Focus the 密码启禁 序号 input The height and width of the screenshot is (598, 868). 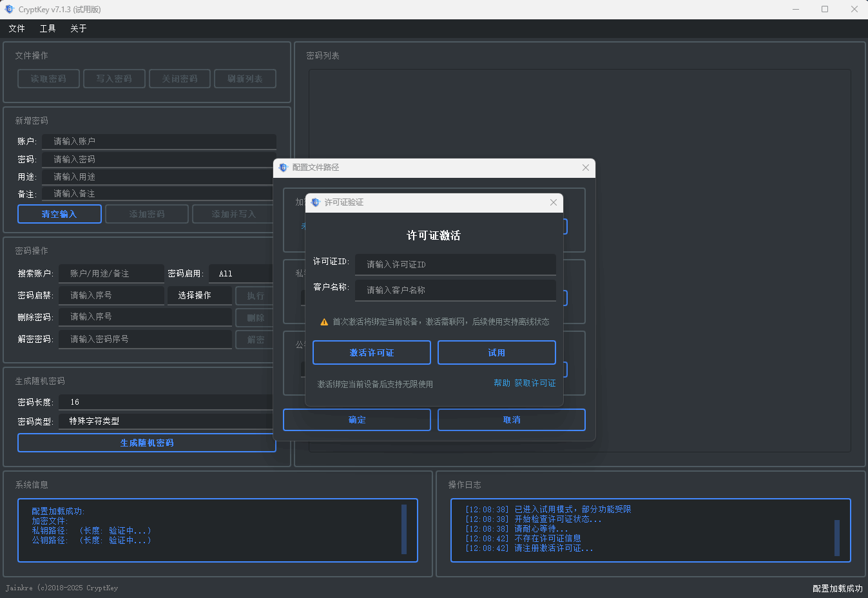point(111,296)
